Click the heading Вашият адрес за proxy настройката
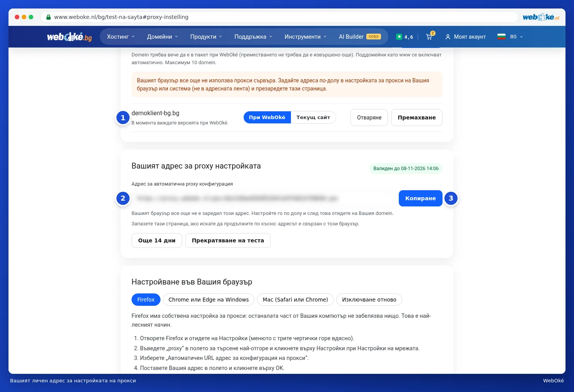The height and width of the screenshot is (392, 574). click(x=196, y=166)
